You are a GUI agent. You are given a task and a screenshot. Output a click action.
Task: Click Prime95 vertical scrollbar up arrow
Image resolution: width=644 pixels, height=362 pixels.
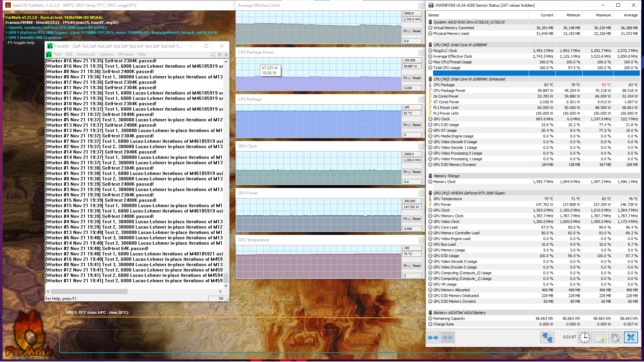(226, 62)
